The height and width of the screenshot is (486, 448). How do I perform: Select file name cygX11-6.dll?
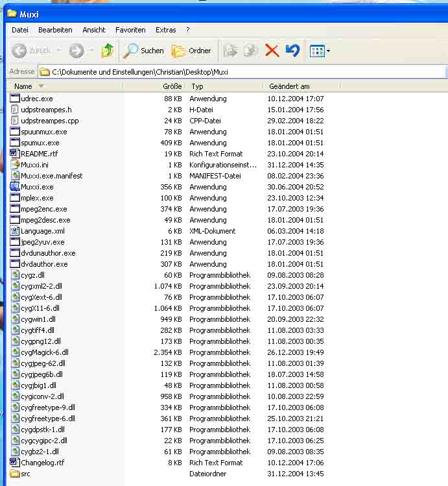tap(40, 308)
